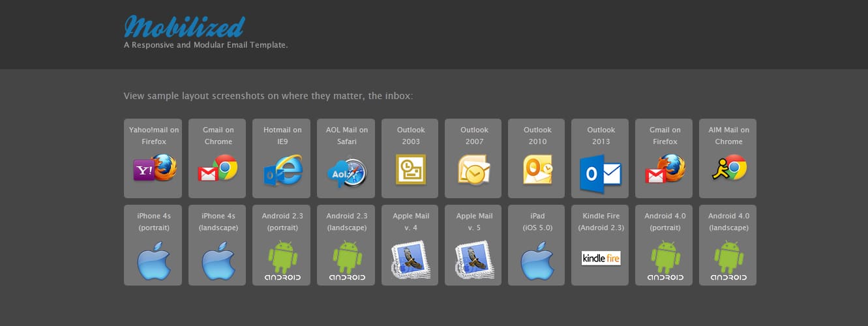Viewport: 868px width, 326px height.
Task: Click the Yahoo!mail and Firefox icon
Action: [155, 170]
